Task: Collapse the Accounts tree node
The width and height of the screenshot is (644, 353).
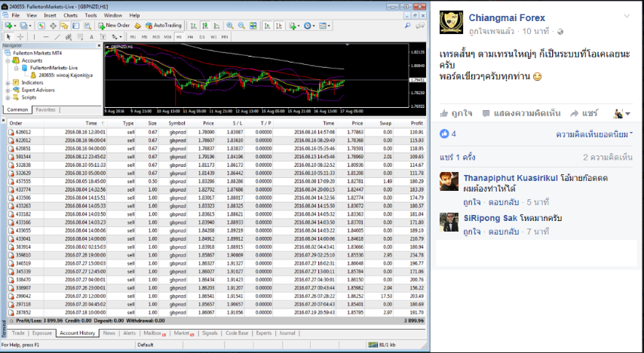Action: (8, 60)
